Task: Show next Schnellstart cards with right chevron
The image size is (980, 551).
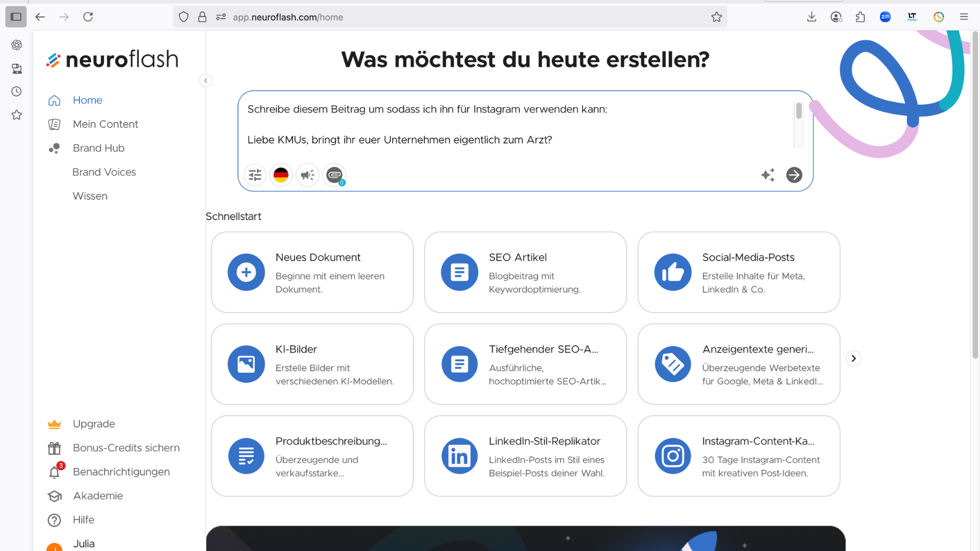Action: (853, 359)
